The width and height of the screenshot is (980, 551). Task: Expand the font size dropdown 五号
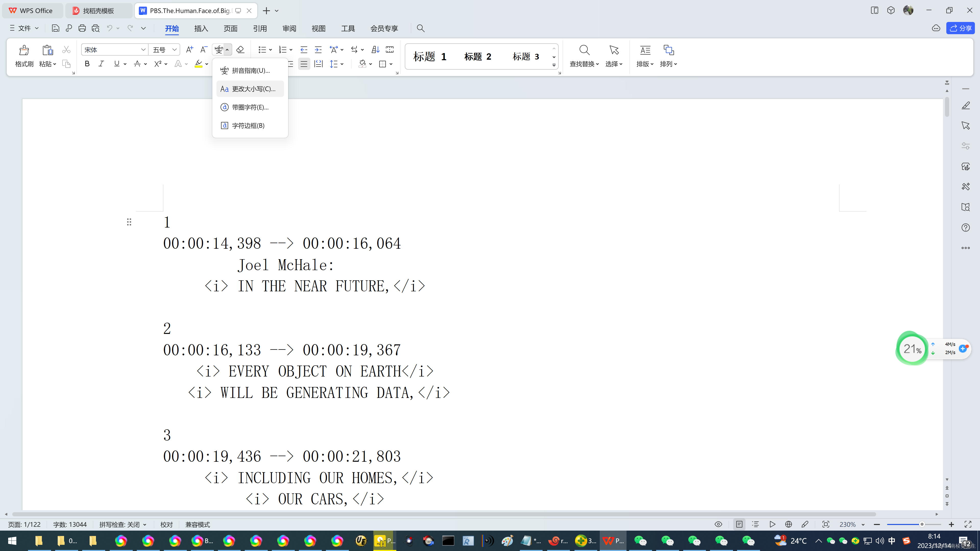tap(174, 50)
